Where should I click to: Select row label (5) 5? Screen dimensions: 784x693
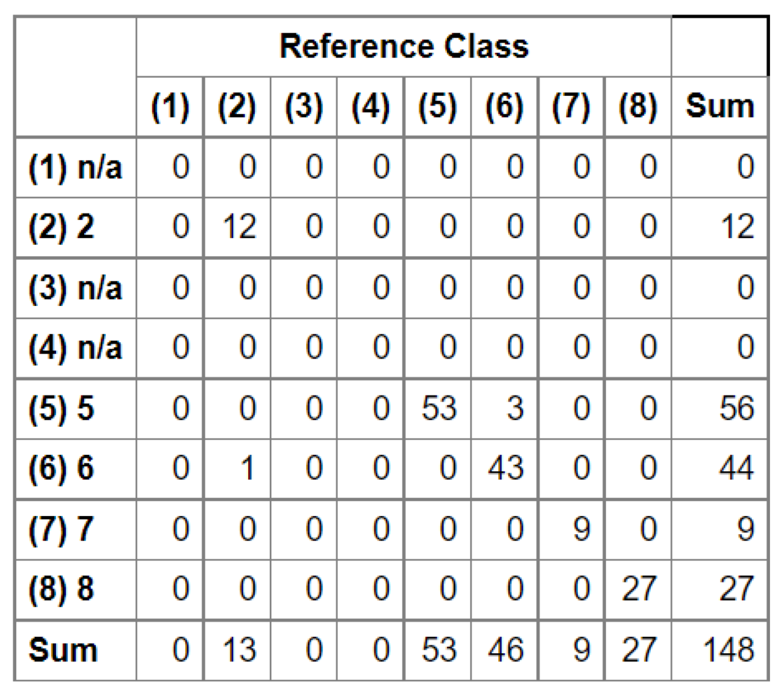pos(61,408)
